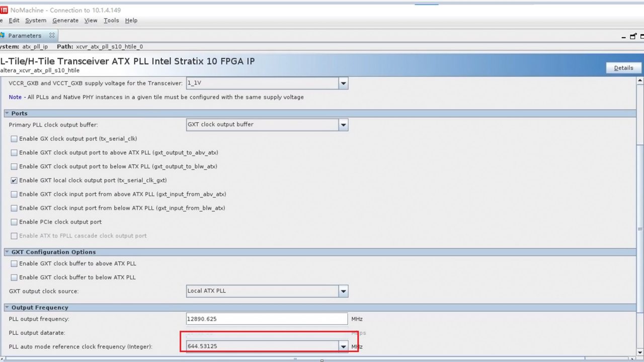This screenshot has width=644, height=362.
Task: Minimize the Parameters panel via dash icon
Action: pyautogui.click(x=624, y=37)
